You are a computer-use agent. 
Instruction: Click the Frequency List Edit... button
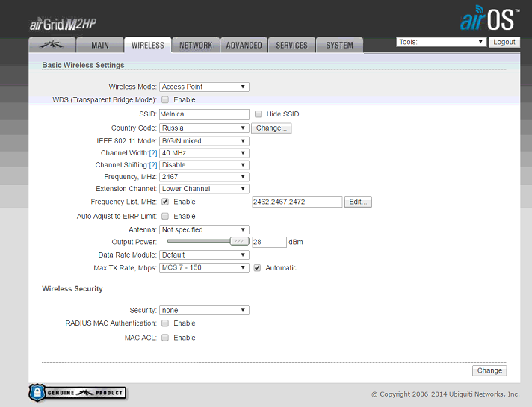click(x=358, y=202)
